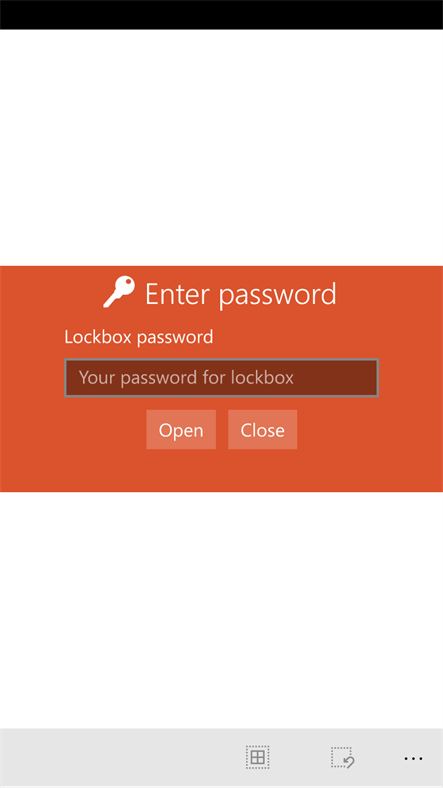The width and height of the screenshot is (443, 788).
Task: Undo the selection with the arrow icon
Action: click(343, 757)
